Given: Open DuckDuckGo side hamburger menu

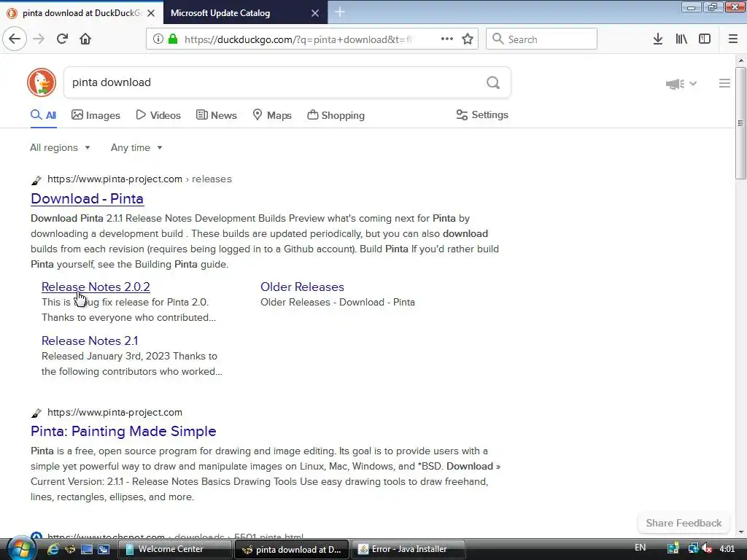Looking at the screenshot, I should [724, 83].
